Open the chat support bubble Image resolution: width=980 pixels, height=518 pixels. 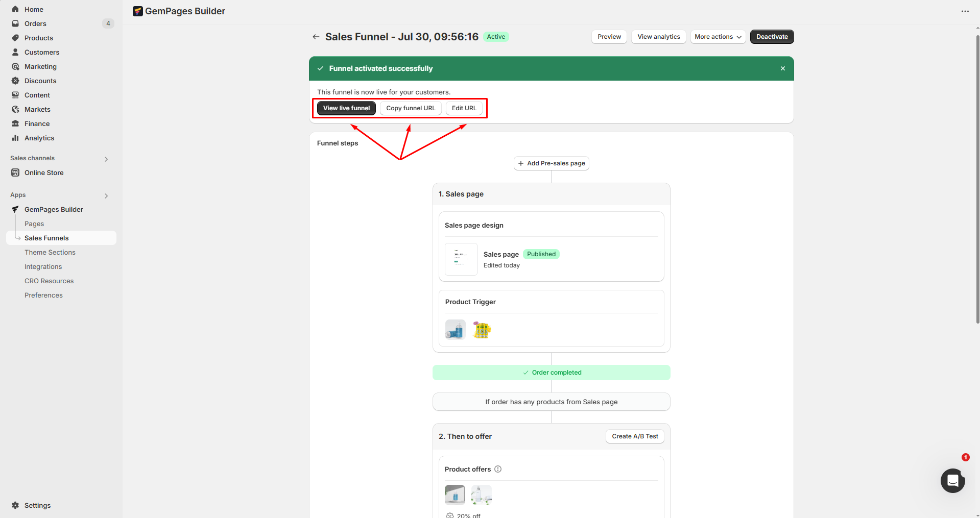[x=952, y=480]
